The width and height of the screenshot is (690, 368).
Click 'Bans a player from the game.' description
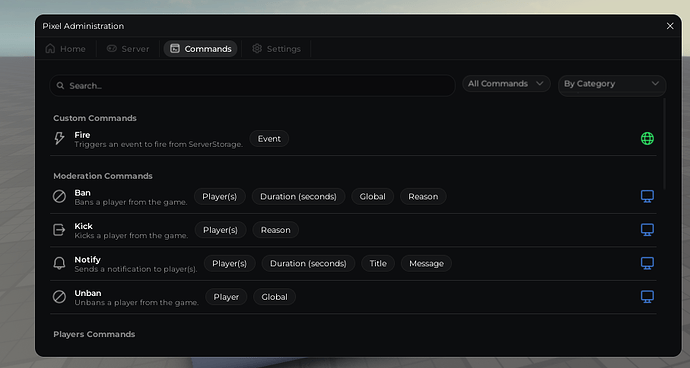pos(131,202)
